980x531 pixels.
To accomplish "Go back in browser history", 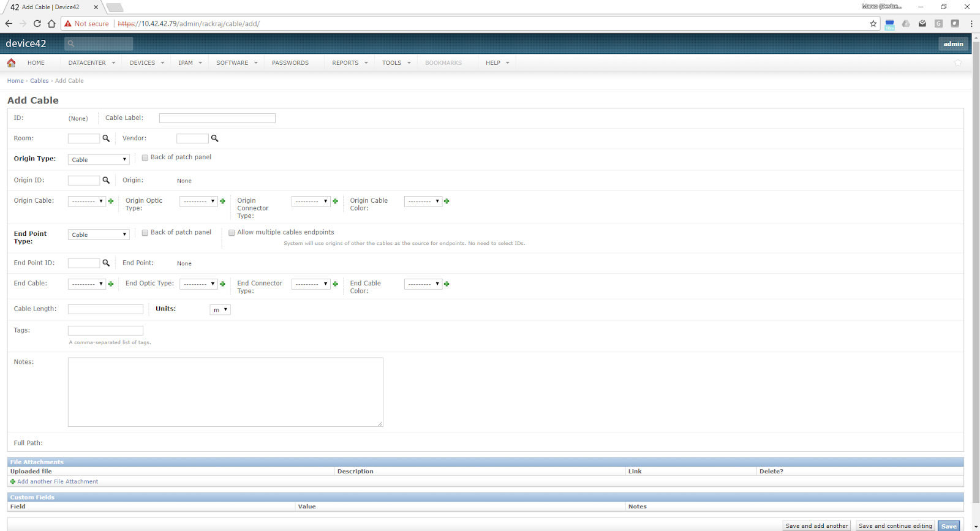I will 9,23.
